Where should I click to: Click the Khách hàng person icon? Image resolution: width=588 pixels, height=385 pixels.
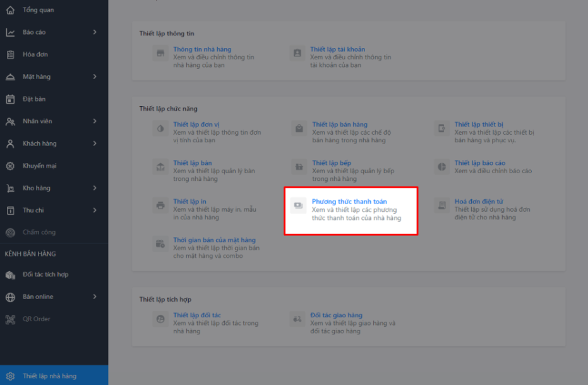[10, 144]
